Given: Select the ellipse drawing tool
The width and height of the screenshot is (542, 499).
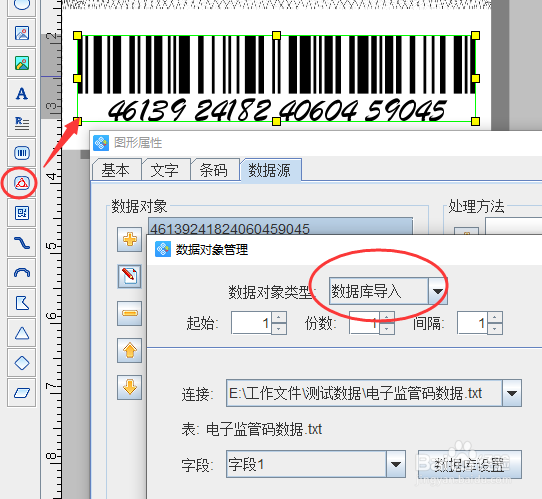Looking at the screenshot, I should (21, 5).
